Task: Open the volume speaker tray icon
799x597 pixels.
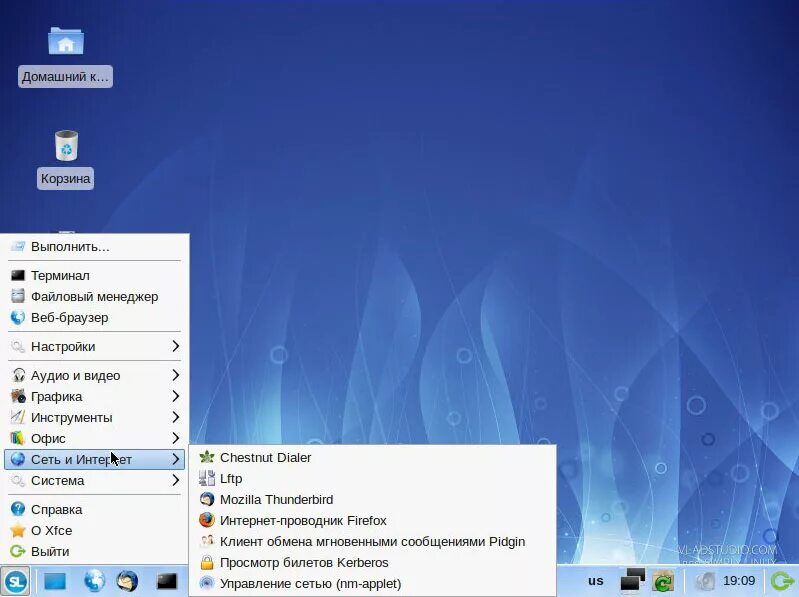Action: click(705, 581)
